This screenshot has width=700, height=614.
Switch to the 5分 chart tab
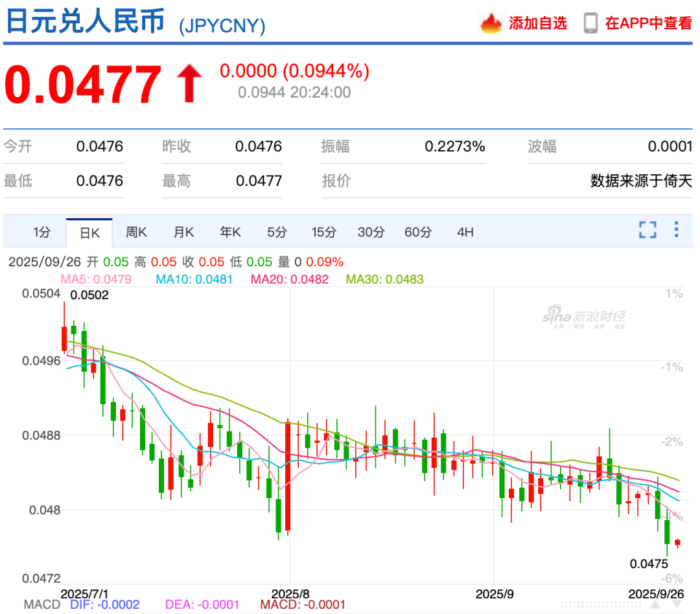(277, 232)
